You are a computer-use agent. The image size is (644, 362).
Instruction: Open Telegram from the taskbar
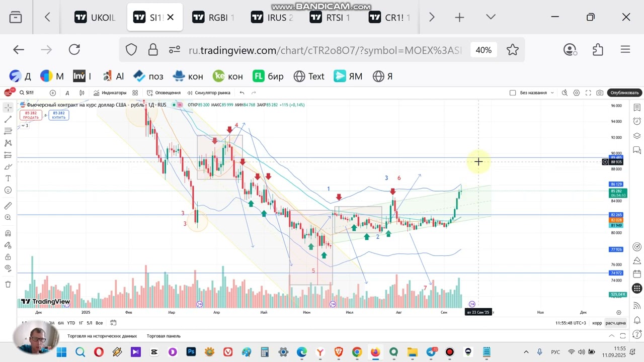coord(431,352)
